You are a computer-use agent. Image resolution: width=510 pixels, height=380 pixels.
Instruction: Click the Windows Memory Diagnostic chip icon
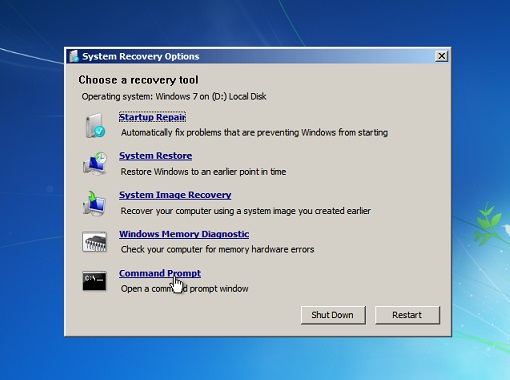click(94, 242)
